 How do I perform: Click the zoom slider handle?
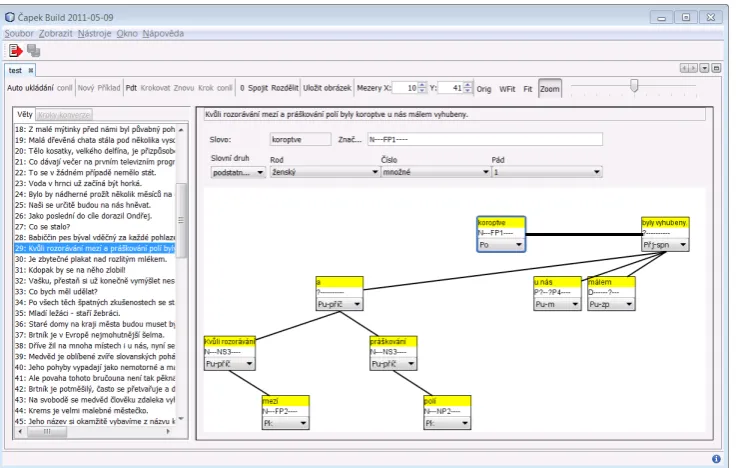point(635,86)
